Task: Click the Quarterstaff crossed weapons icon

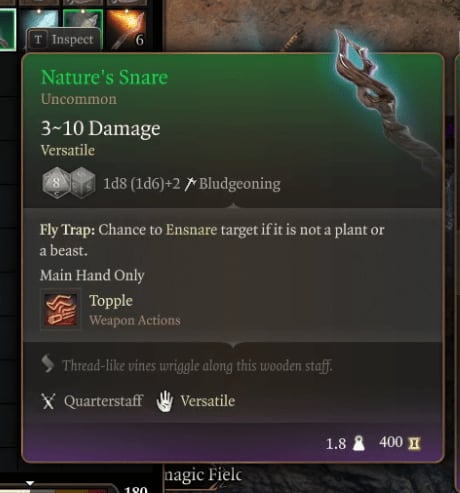Action: tap(48, 401)
